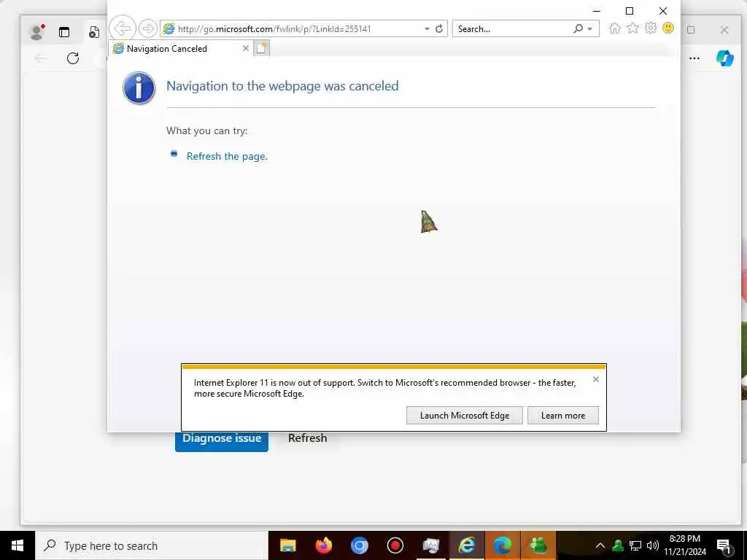This screenshot has height=560, width=747.
Task: Open File Explorer from taskbar
Action: 287,545
